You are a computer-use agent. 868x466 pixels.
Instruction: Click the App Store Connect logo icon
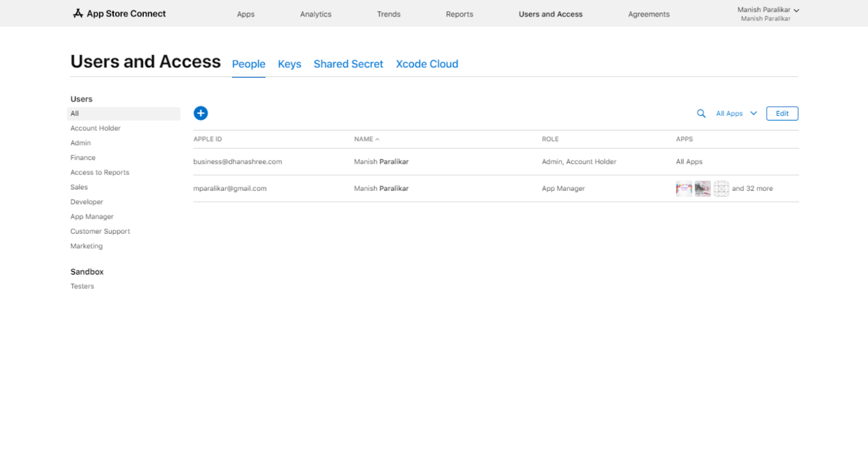tap(78, 14)
